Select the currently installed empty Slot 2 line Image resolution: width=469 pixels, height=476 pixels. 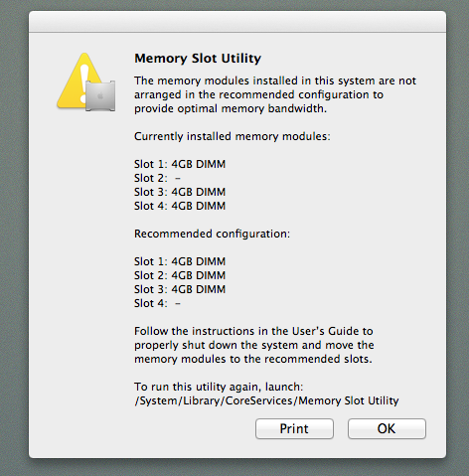coord(157,178)
